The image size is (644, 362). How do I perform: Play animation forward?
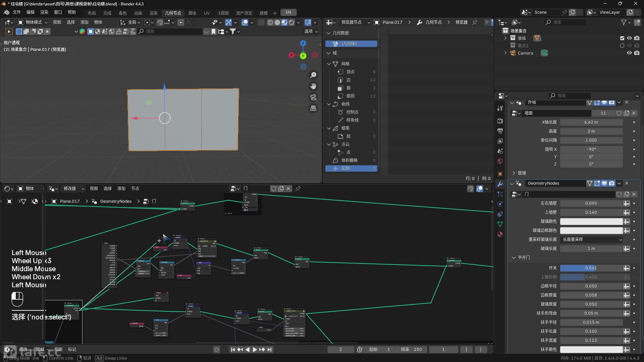255,350
